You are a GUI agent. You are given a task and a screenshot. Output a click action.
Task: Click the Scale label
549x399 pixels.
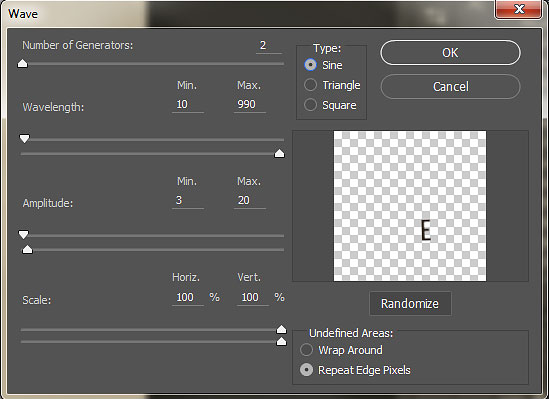click(36, 300)
